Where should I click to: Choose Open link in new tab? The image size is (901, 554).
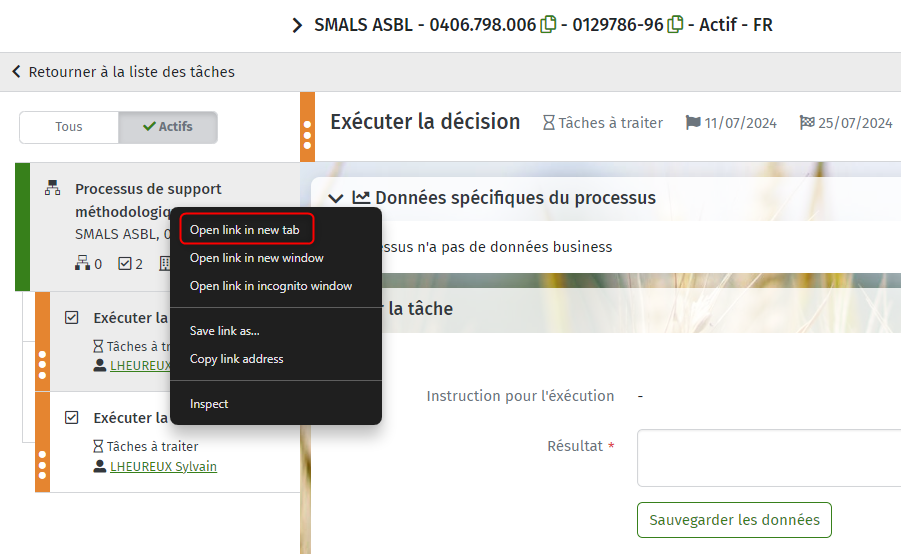coord(247,230)
